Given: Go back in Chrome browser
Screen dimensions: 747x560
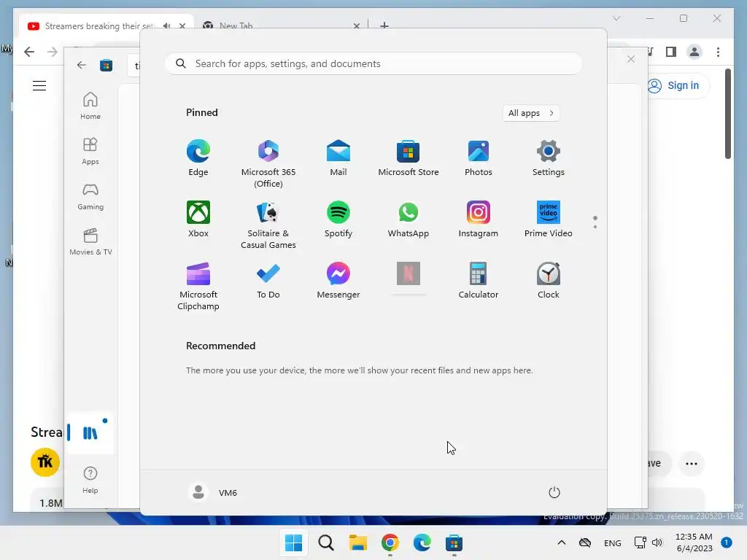Looking at the screenshot, I should tap(29, 52).
